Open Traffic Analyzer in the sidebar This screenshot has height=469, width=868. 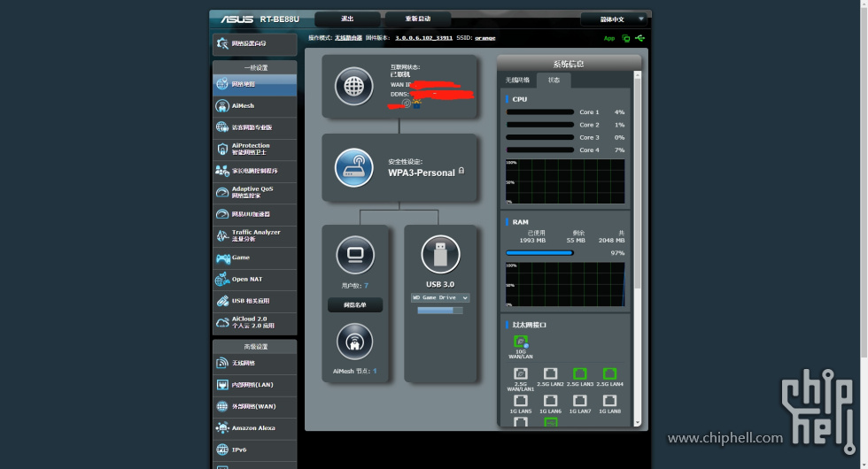tap(255, 235)
